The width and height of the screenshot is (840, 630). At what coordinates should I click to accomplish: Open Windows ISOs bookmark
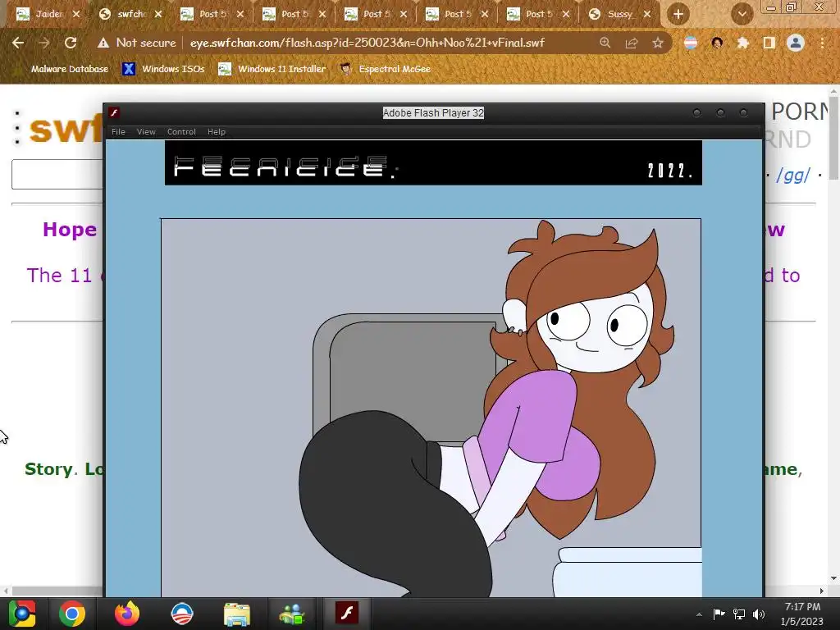[164, 69]
